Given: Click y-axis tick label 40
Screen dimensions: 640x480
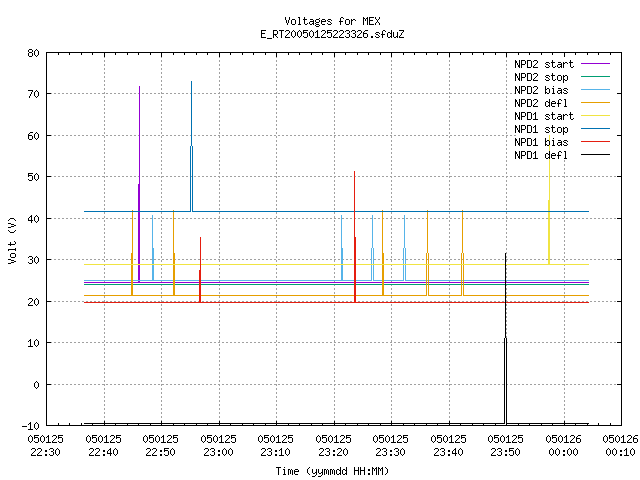Looking at the screenshot, I should pyautogui.click(x=33, y=219).
